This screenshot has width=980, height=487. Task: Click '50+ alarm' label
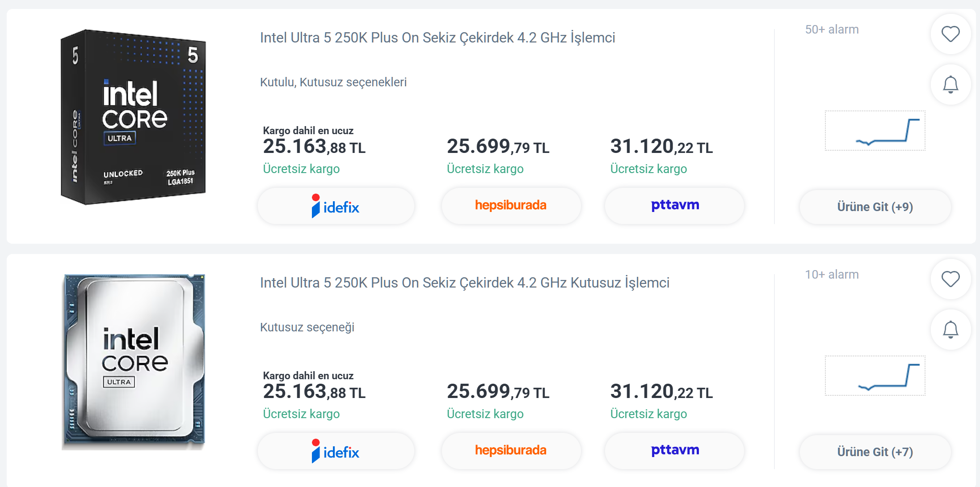click(832, 30)
